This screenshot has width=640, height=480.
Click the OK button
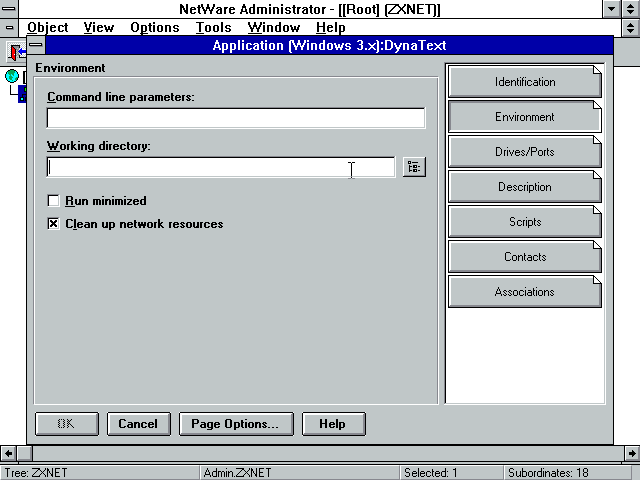tap(67, 424)
